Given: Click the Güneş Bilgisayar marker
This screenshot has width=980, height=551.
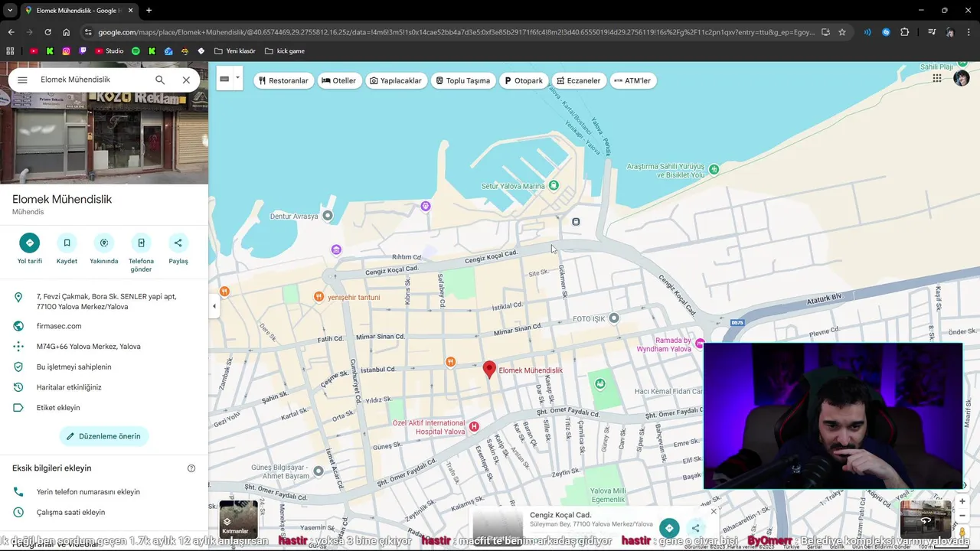Looking at the screenshot, I should tap(319, 471).
